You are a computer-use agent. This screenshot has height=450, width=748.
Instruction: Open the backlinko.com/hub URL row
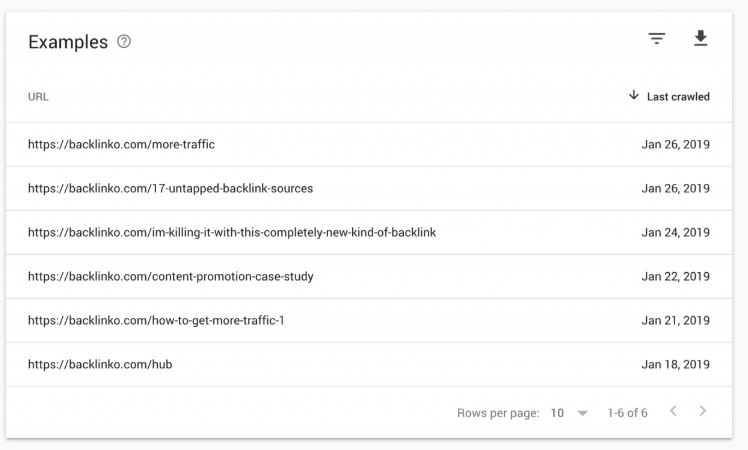pos(369,364)
